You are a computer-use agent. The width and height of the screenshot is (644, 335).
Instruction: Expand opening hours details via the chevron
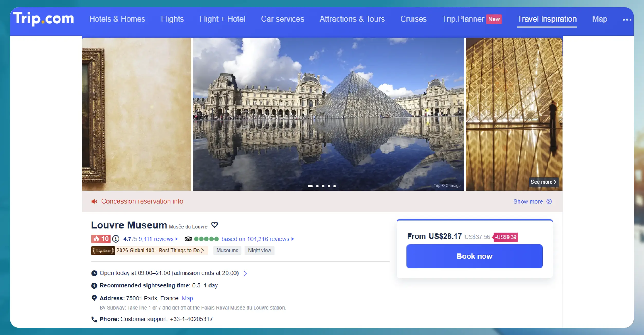coord(245,273)
